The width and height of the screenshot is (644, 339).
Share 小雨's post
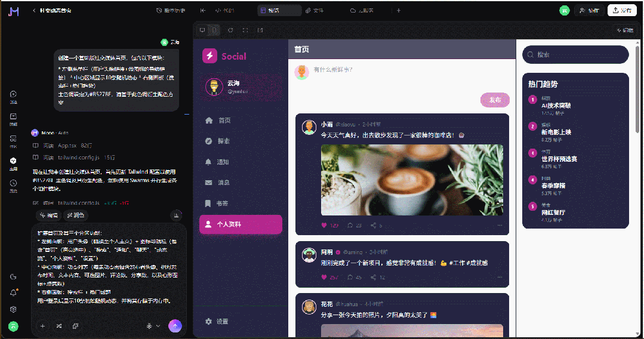point(376,225)
